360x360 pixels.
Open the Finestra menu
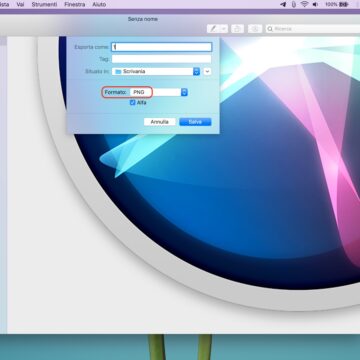[75, 4]
